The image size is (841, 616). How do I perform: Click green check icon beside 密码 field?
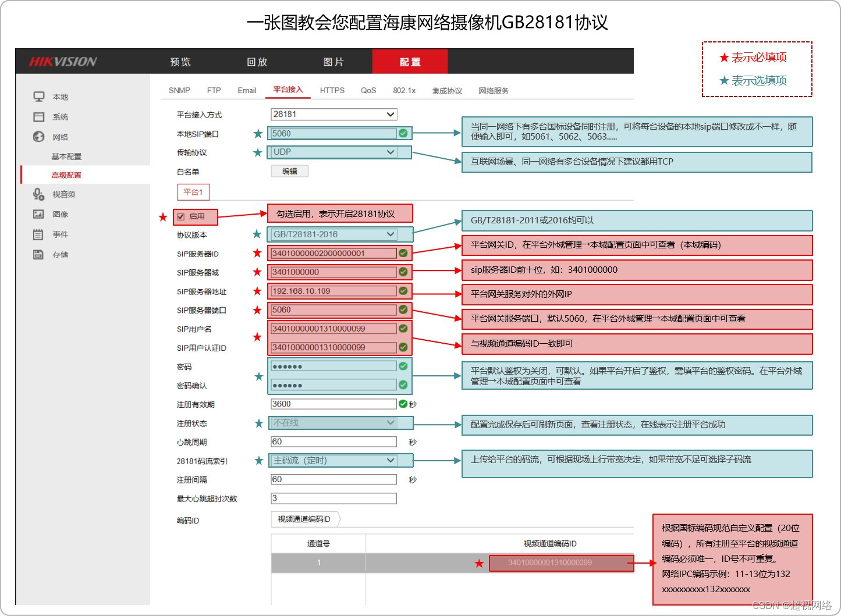pos(403,366)
